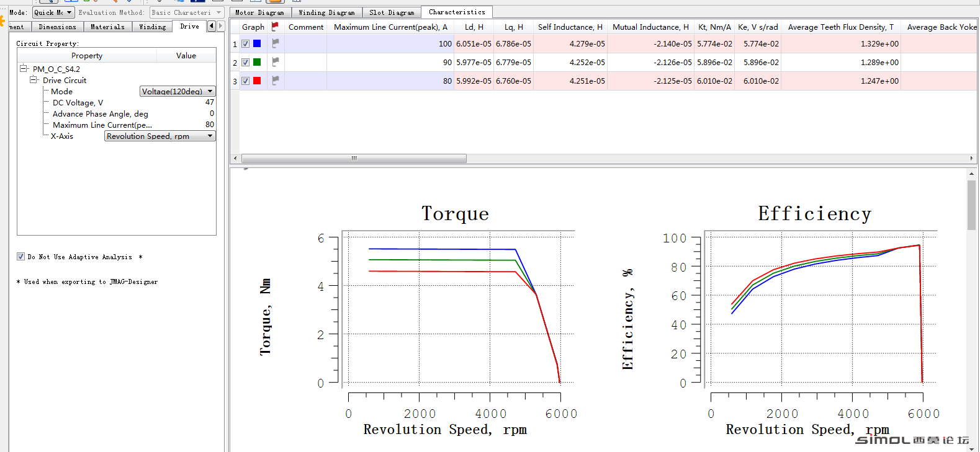Collapse the Drive Circuit tree node
Image resolution: width=980 pixels, height=452 pixels.
point(34,80)
